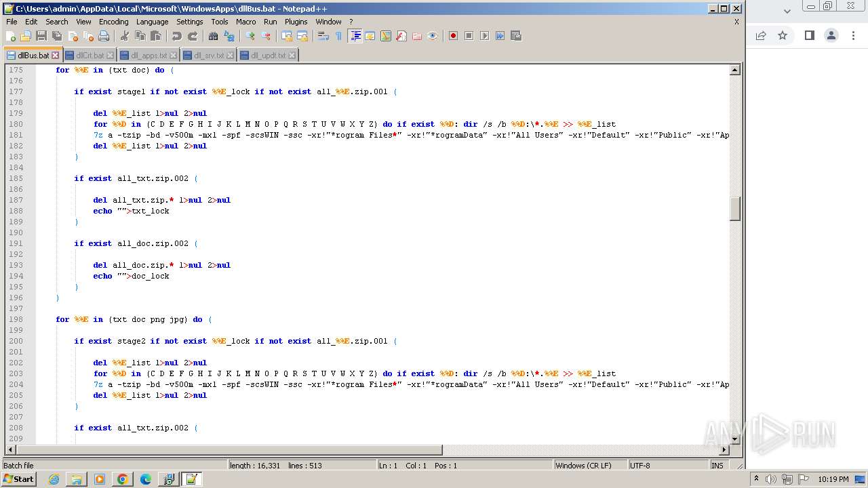Toggle synchronize horizontal scrolling icon
The image size is (868, 488).
pyautogui.click(x=302, y=36)
